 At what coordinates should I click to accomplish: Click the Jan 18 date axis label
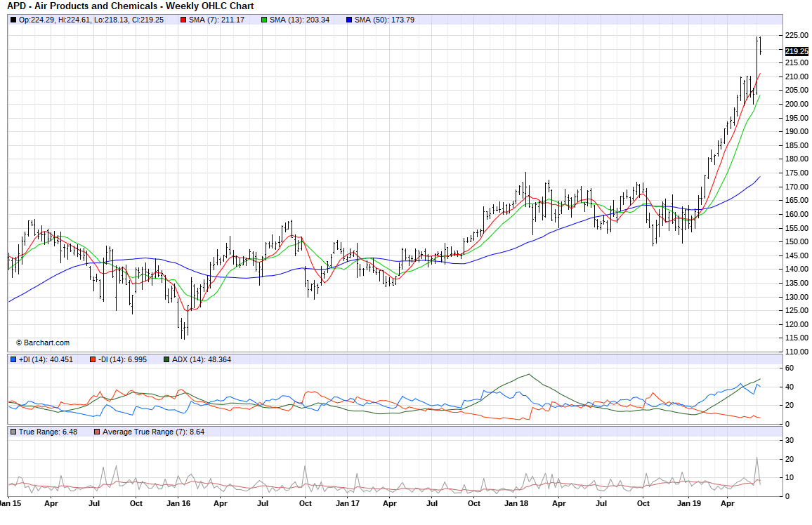[516, 503]
